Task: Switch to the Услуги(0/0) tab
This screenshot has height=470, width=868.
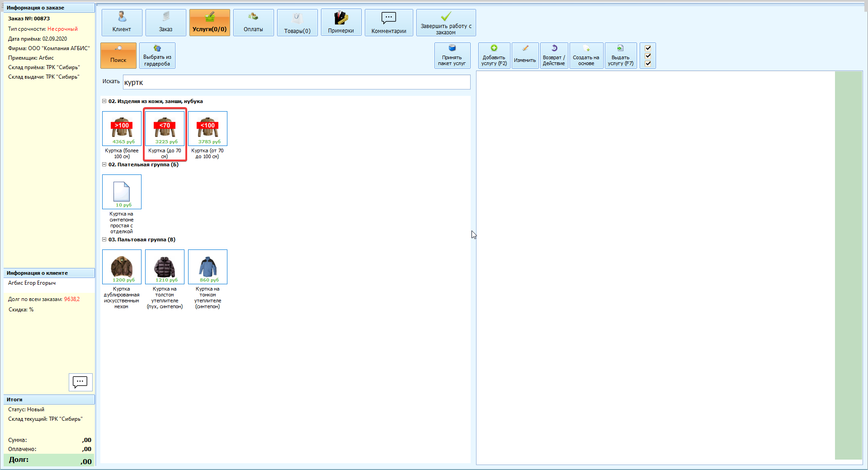Action: pos(209,23)
